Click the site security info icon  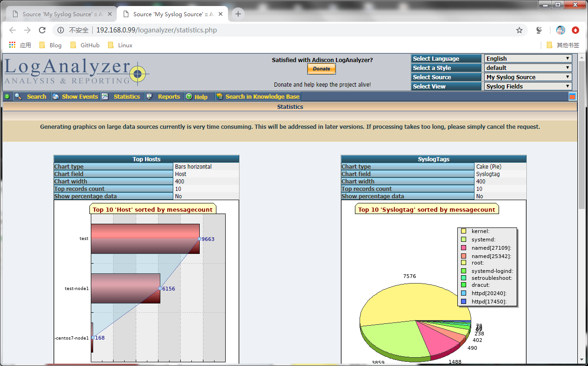pos(61,30)
